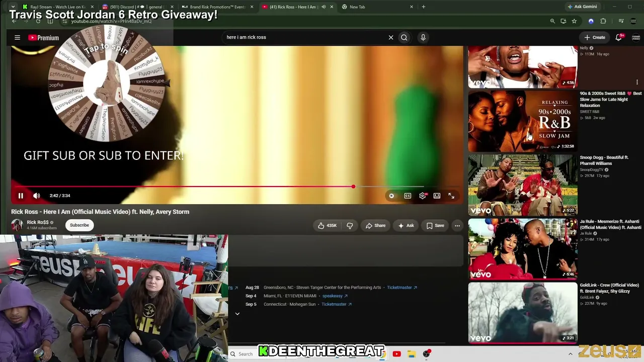Open the Ask AI button
This screenshot has height=362, width=644.
click(406, 226)
